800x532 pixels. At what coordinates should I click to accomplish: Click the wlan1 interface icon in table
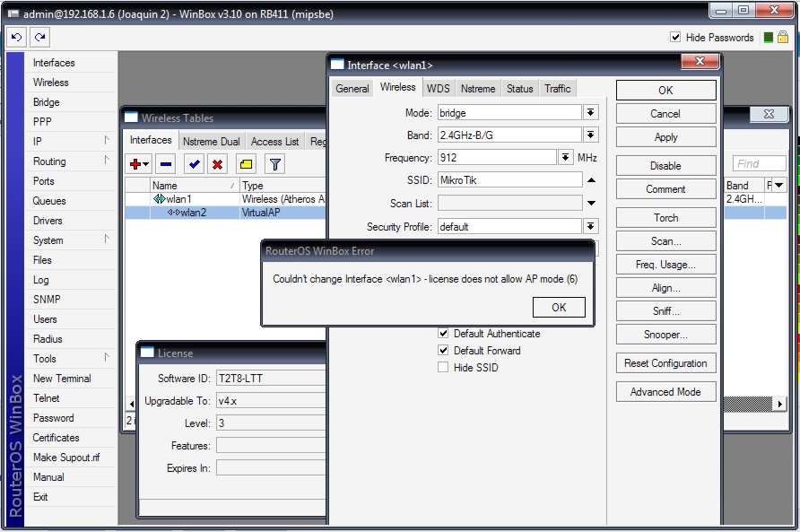point(159,198)
